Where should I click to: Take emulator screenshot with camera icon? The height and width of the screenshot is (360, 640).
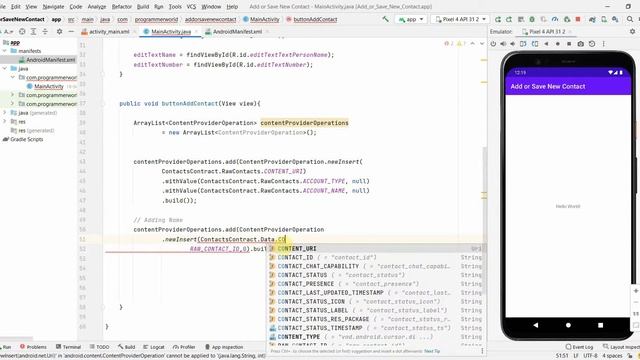tap(580, 44)
